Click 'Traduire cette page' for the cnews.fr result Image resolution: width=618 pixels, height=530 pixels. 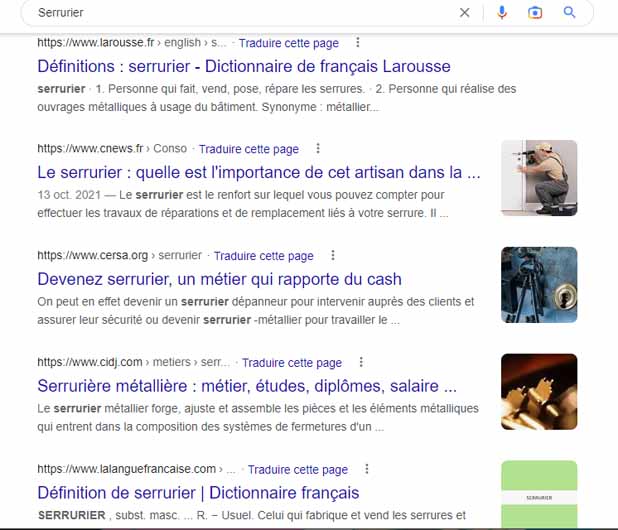[249, 149]
